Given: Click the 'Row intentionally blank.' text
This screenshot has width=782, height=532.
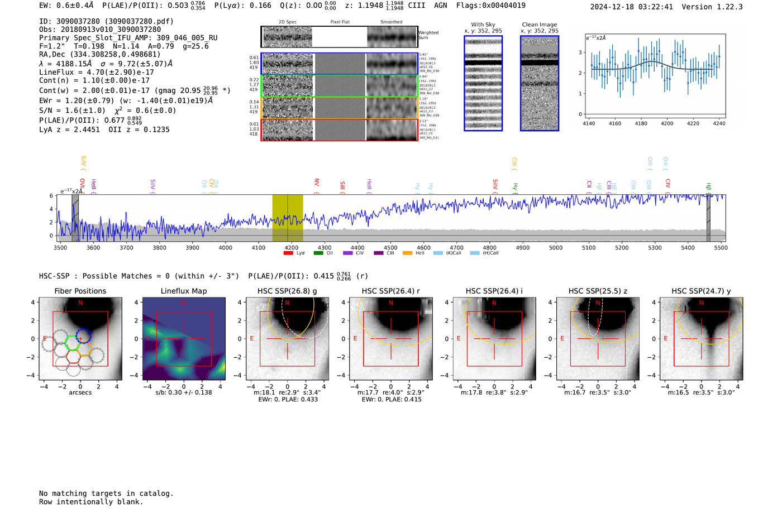Looking at the screenshot, I should click(91, 502).
